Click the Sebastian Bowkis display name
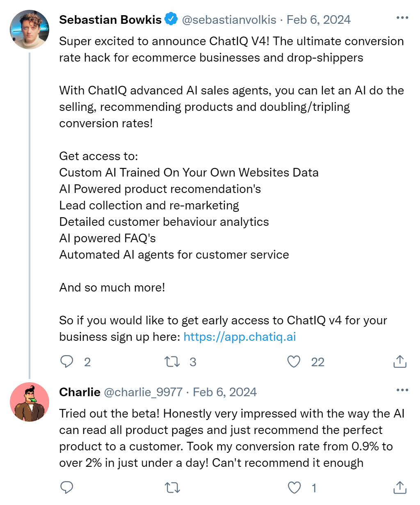The image size is (420, 505). click(x=110, y=20)
